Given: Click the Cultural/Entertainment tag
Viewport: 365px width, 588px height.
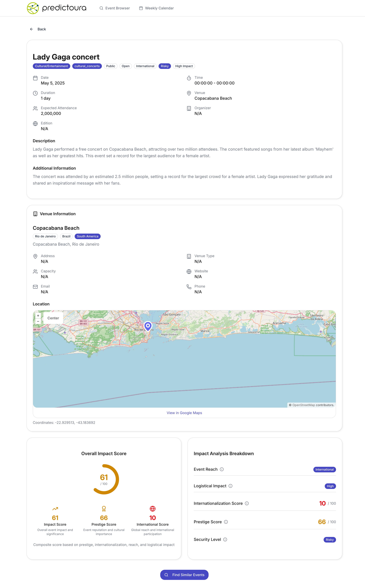Looking at the screenshot, I should [x=51, y=66].
